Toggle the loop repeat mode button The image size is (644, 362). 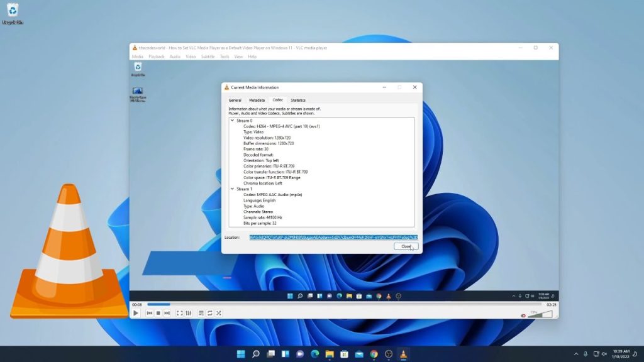210,313
